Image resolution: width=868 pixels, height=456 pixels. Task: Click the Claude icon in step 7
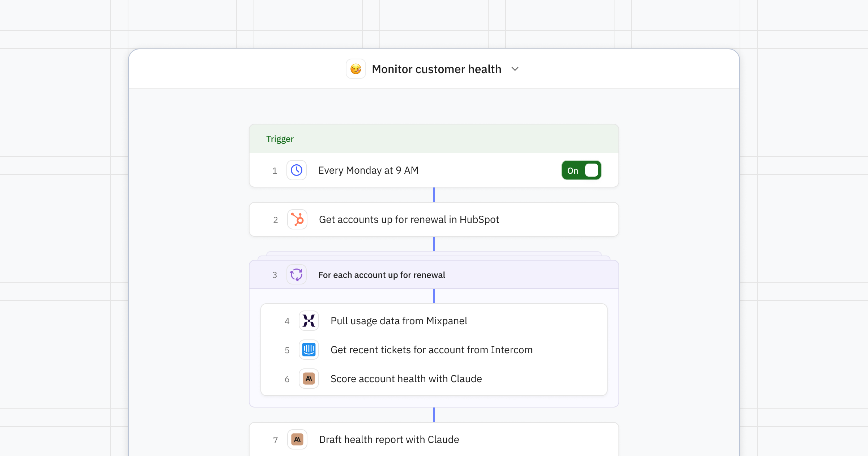[297, 439]
